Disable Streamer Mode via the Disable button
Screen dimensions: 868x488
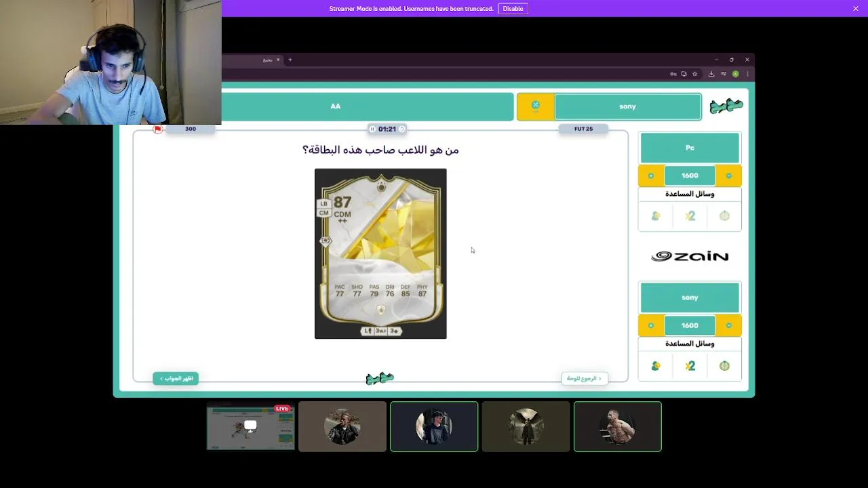513,8
